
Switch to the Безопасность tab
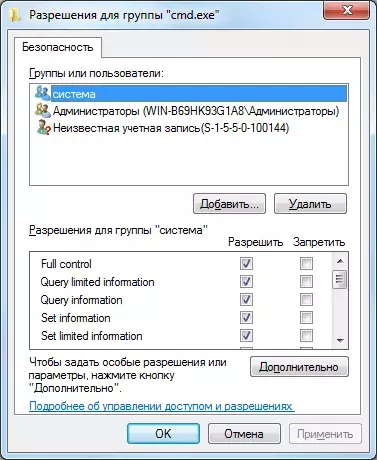point(58,47)
